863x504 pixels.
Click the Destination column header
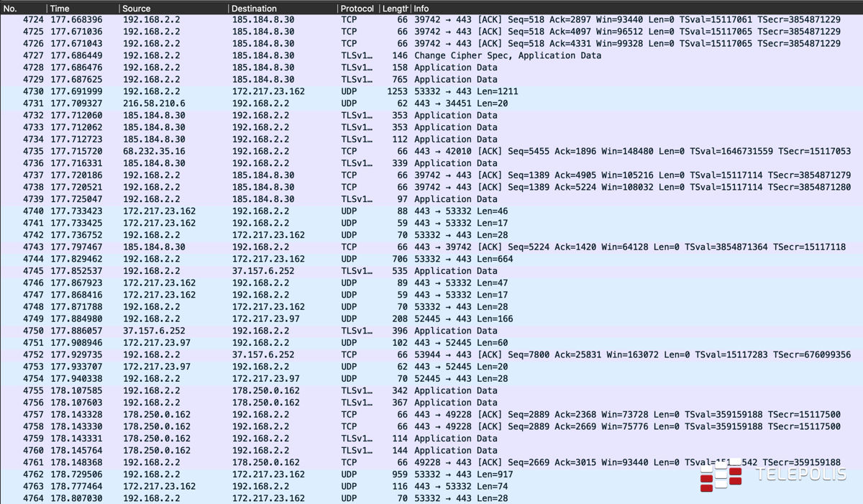click(x=280, y=9)
